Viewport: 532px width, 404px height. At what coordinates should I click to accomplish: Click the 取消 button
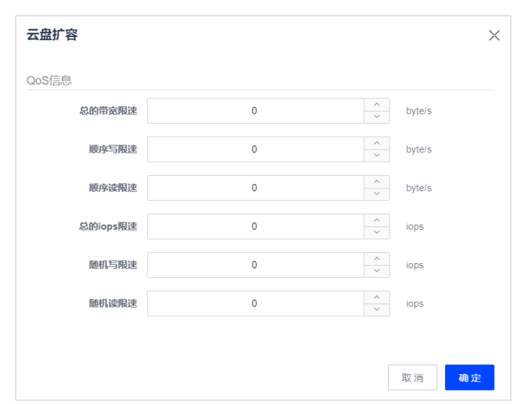click(x=412, y=378)
